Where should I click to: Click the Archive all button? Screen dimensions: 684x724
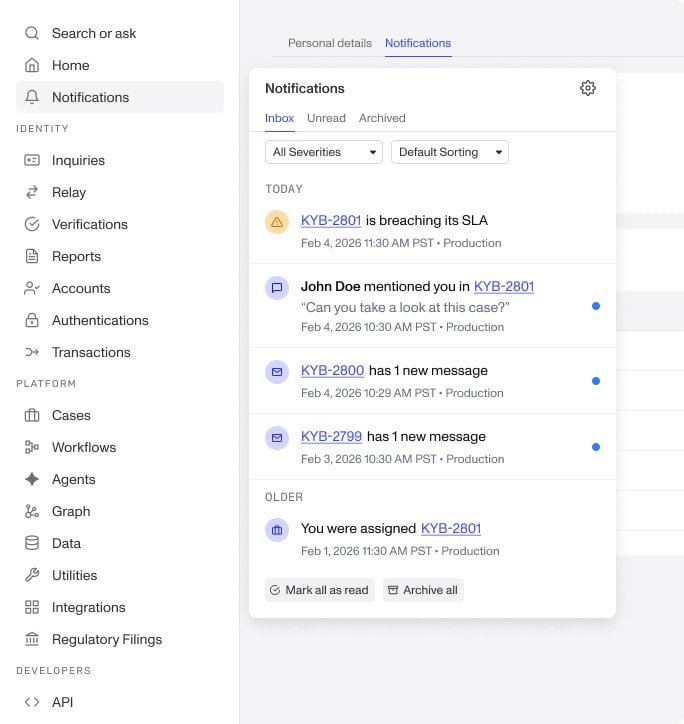tap(423, 590)
